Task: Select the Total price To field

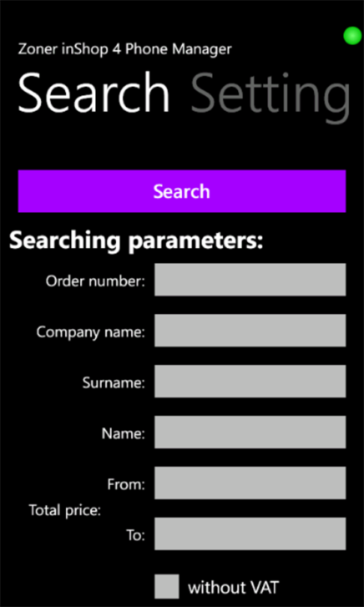Action: click(x=250, y=534)
